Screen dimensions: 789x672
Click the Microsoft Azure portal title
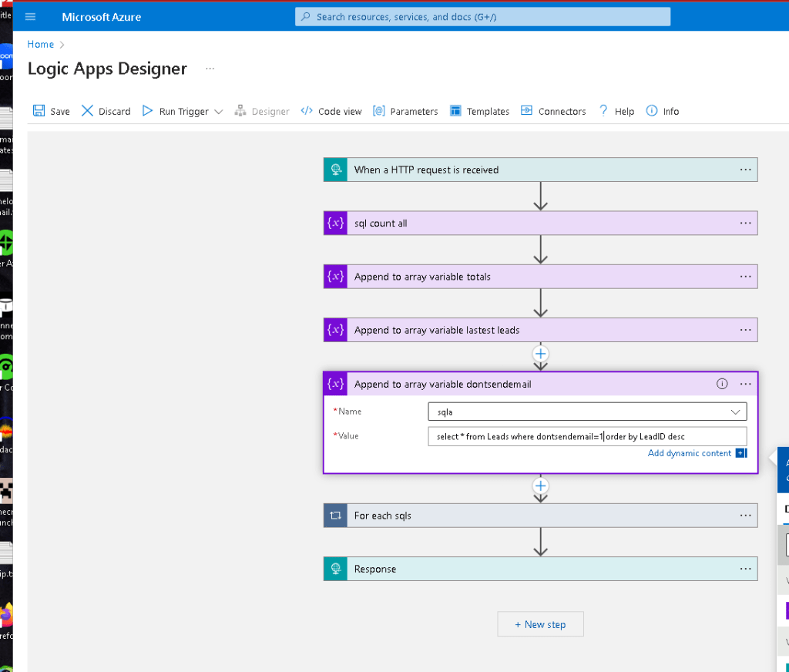pyautogui.click(x=101, y=17)
